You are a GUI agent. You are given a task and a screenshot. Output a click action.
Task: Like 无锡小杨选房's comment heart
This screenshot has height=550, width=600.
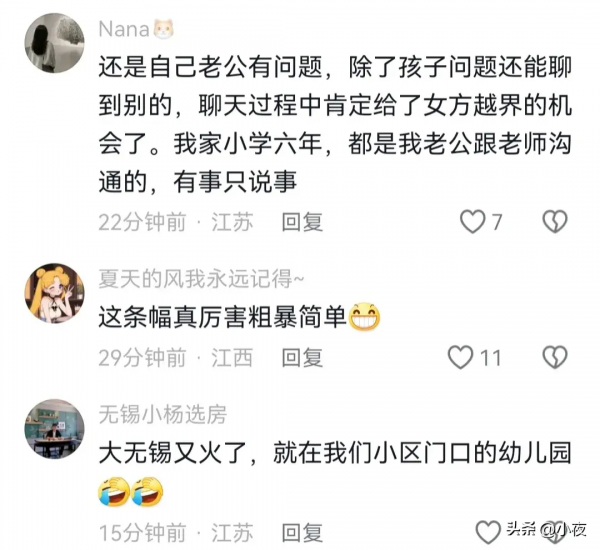click(488, 532)
